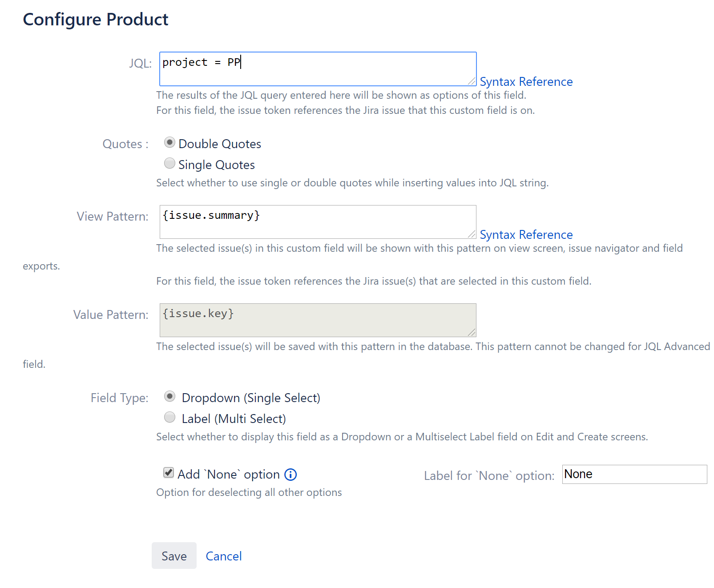714x588 pixels.
Task: Open Syntax Reference beside View Pattern
Action: 527,234
